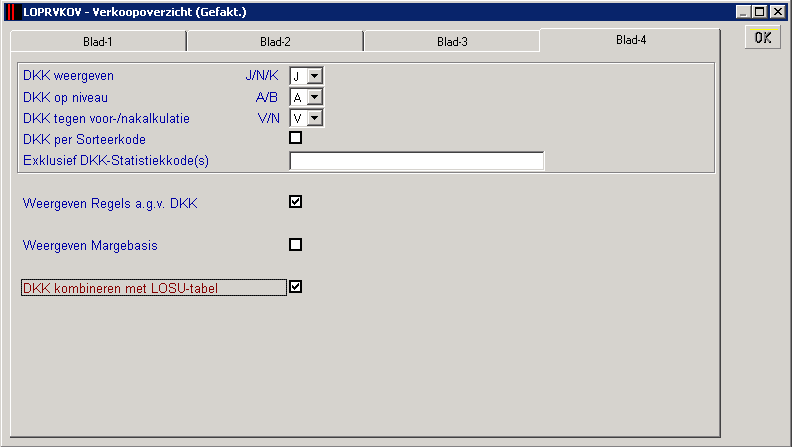792x447 pixels.
Task: Switch to the Blad-1 tab
Action: pyautogui.click(x=98, y=41)
